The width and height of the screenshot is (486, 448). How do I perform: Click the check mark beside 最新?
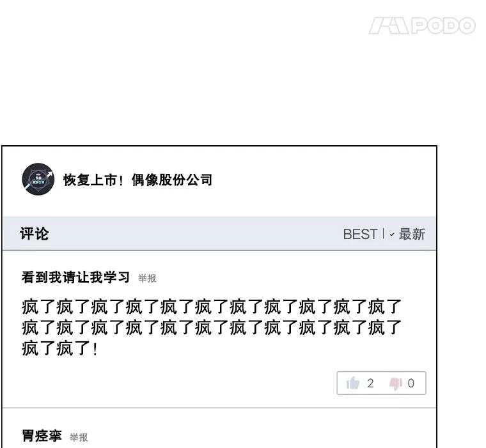tap(392, 235)
